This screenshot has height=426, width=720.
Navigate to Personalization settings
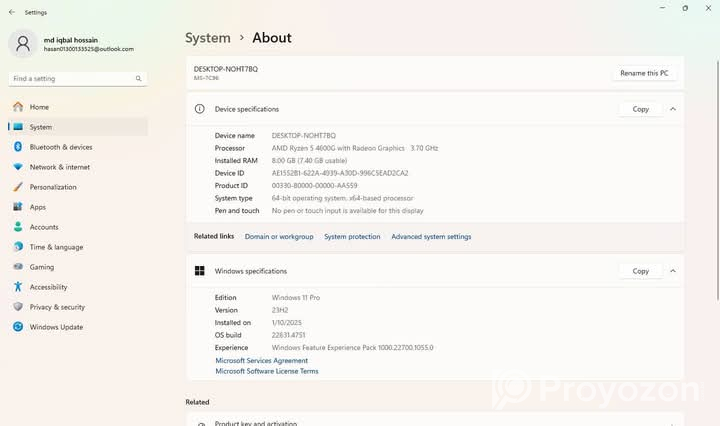78,187
